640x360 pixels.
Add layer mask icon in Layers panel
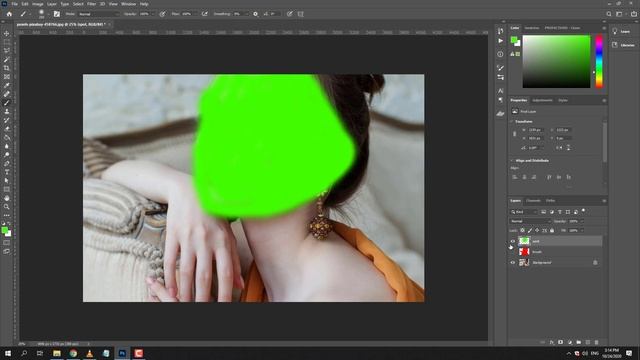(x=560, y=342)
